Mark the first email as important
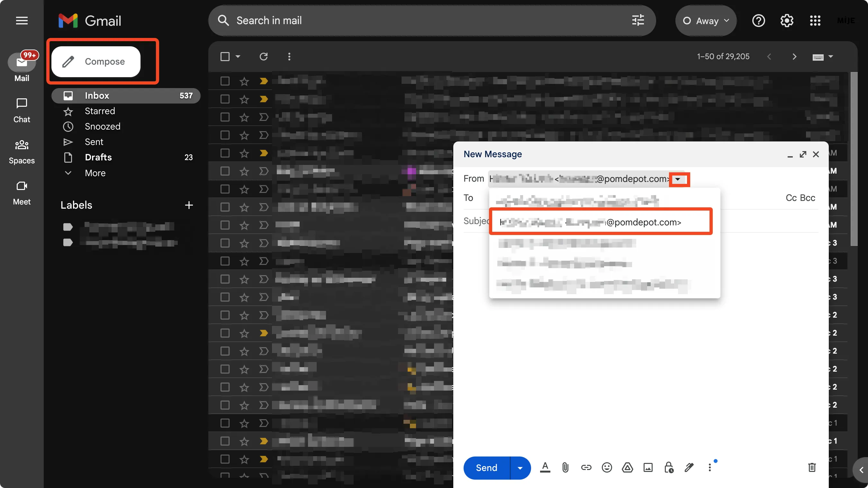The image size is (868, 488). pos(264,81)
